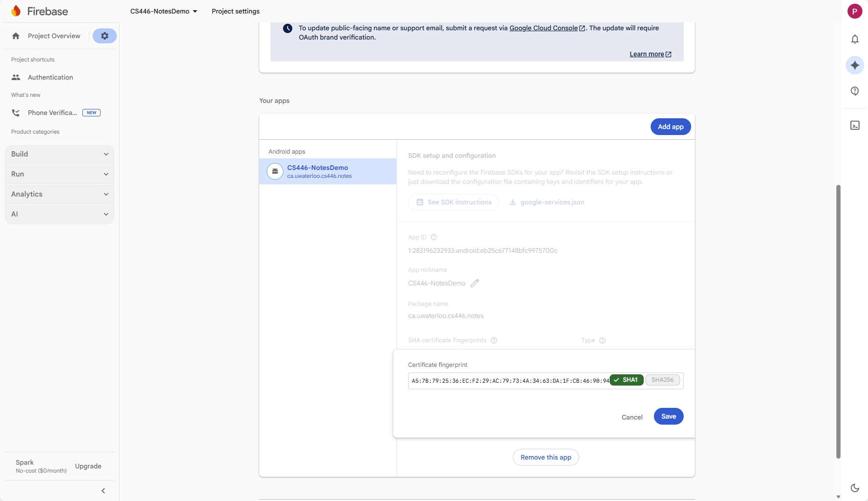Click the certificate fingerprint input field
The width and height of the screenshot is (868, 501).
click(510, 381)
